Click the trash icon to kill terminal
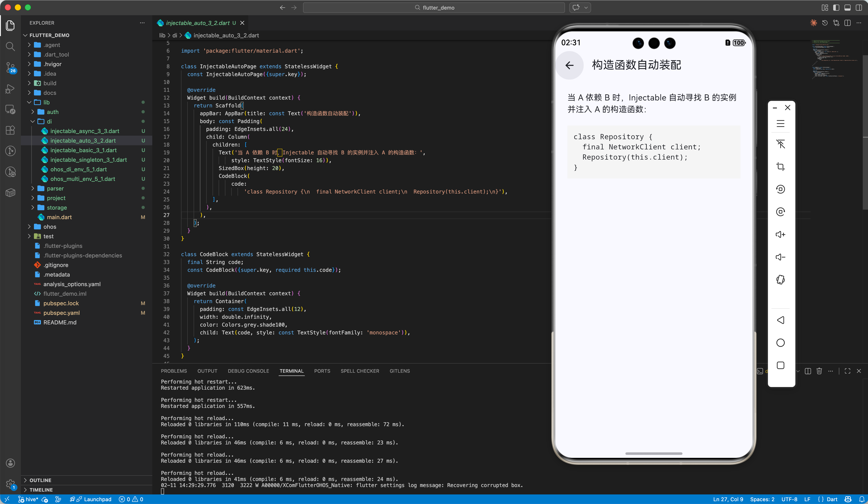The width and height of the screenshot is (868, 504). click(x=819, y=371)
